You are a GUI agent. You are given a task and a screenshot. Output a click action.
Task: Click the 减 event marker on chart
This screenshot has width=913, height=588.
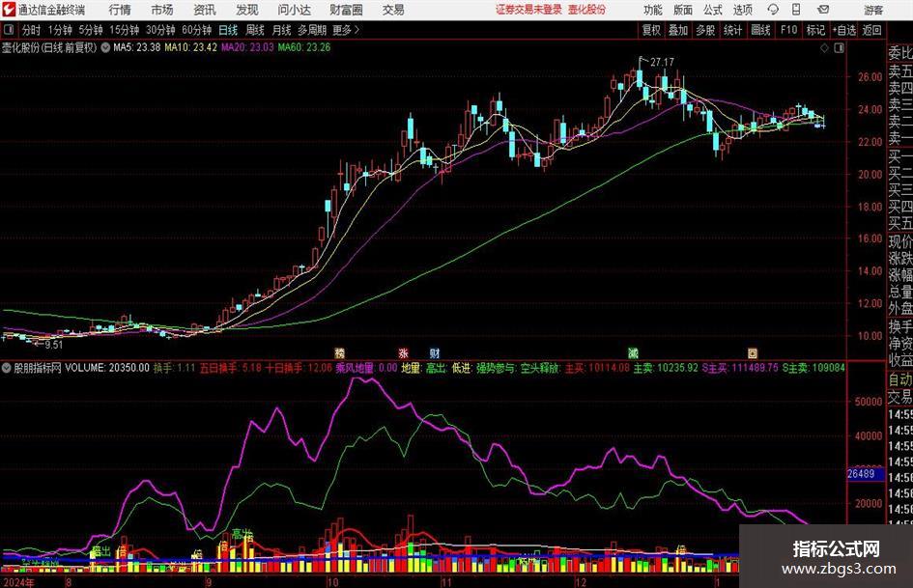coord(633,352)
